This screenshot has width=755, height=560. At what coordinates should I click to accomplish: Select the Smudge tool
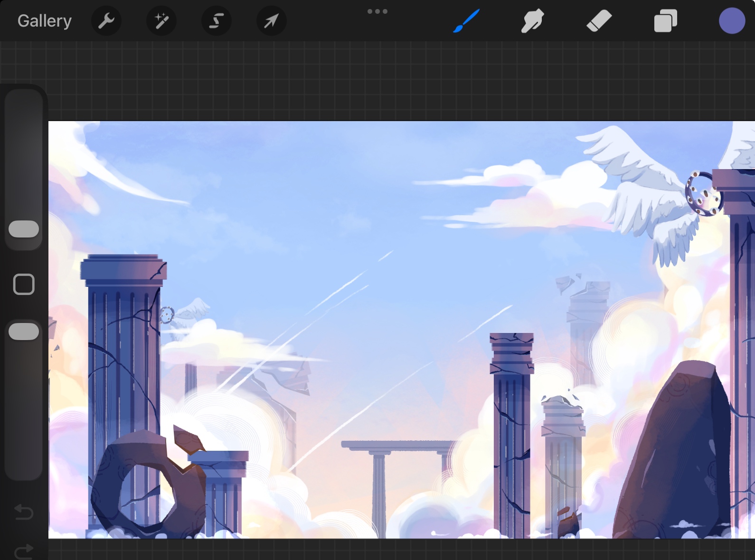click(x=532, y=21)
